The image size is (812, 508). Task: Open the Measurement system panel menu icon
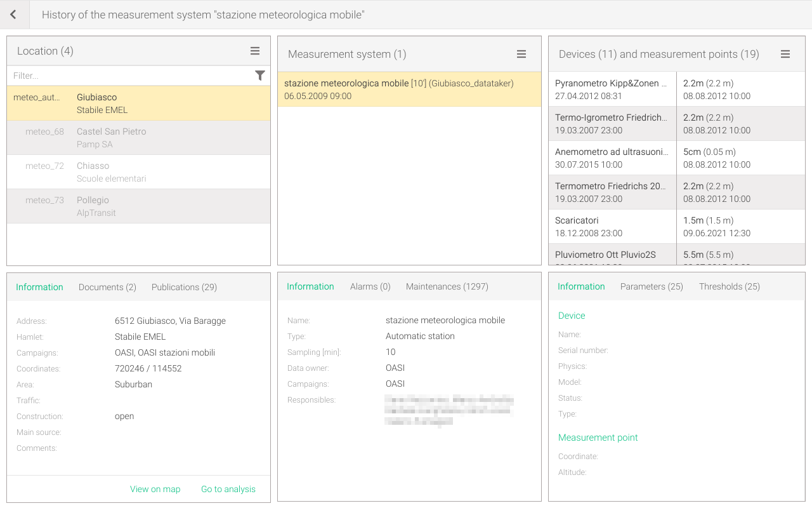[x=521, y=54]
